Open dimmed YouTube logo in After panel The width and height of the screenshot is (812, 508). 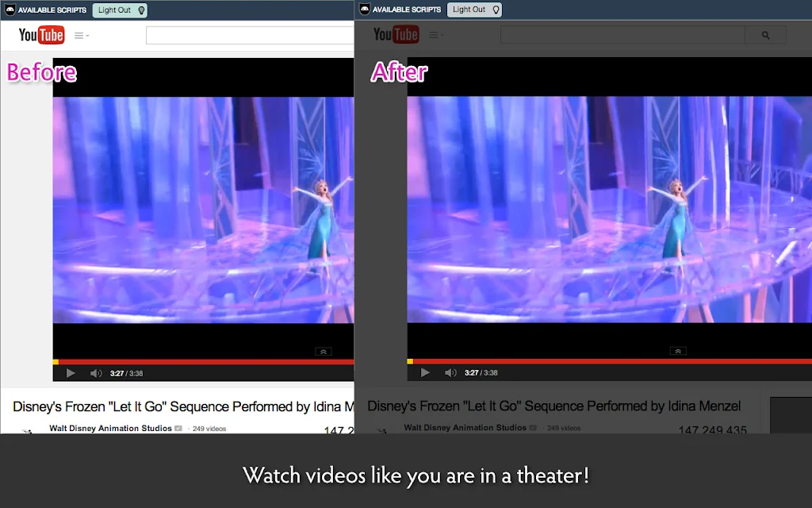[x=396, y=34]
